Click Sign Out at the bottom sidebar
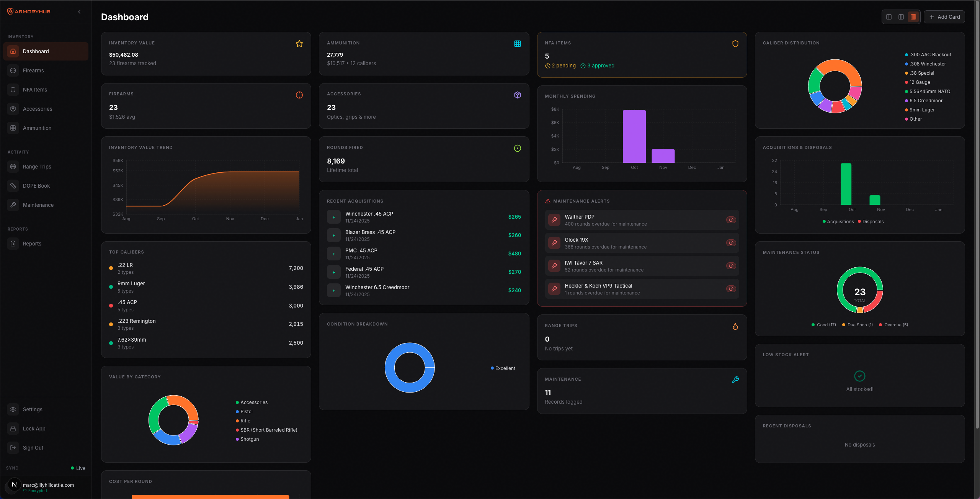Image resolution: width=980 pixels, height=499 pixels. pyautogui.click(x=33, y=448)
